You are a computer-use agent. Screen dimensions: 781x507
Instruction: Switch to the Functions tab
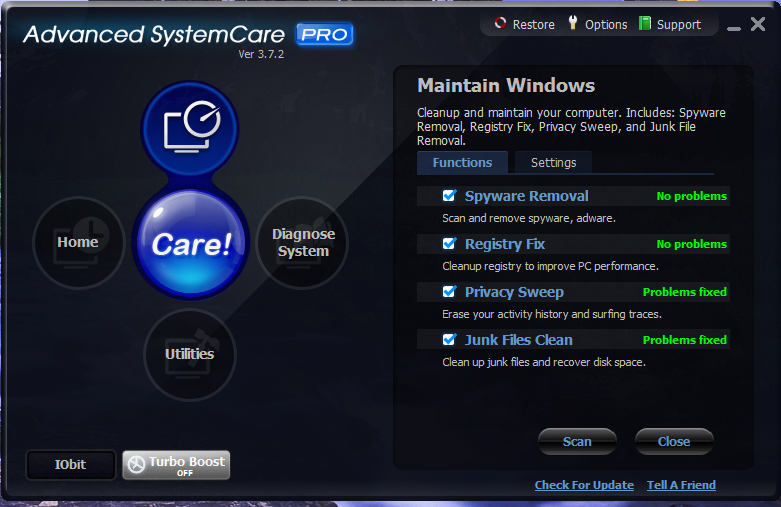[462, 163]
